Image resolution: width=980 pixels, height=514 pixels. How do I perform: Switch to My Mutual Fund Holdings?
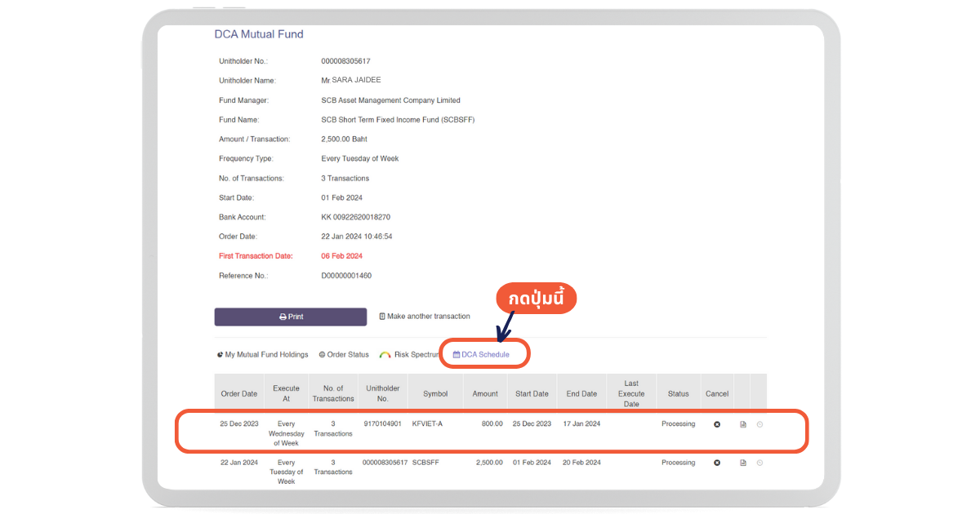(263, 355)
